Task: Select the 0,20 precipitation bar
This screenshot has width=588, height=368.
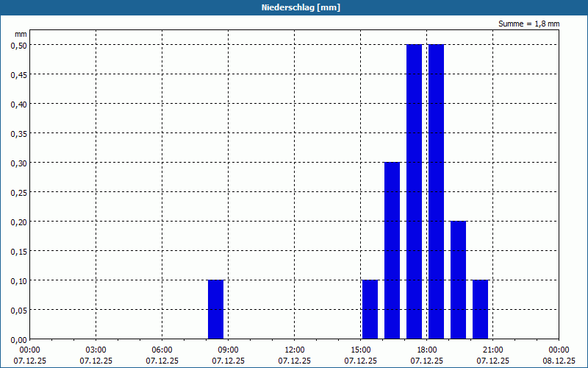Action: click(458, 280)
